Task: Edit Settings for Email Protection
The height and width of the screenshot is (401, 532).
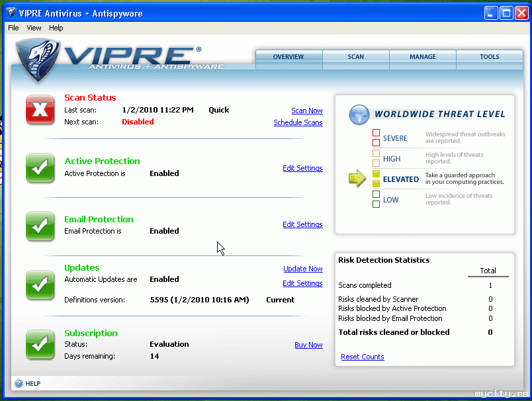Action: pyautogui.click(x=302, y=224)
